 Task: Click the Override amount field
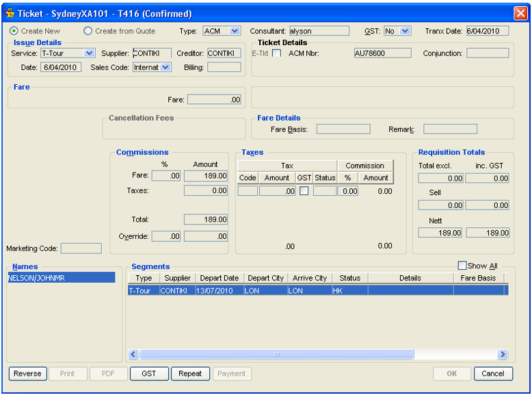click(x=206, y=236)
